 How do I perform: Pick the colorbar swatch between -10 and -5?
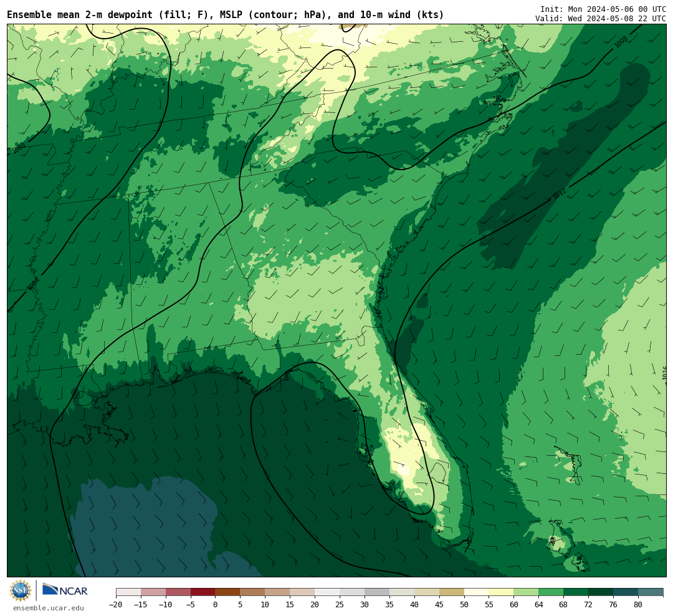pyautogui.click(x=178, y=592)
